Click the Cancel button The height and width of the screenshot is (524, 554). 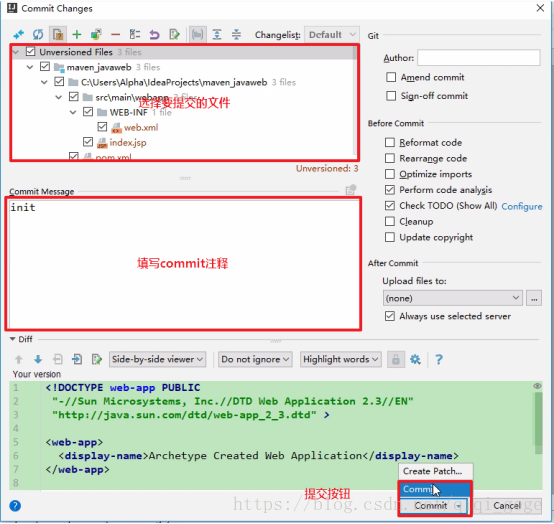[507, 506]
